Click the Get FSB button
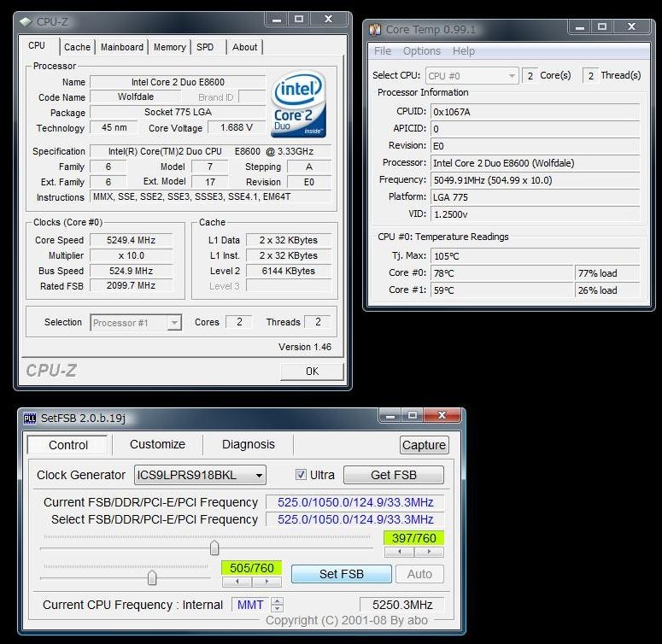Viewport: 662px width, 644px height. 394,475
